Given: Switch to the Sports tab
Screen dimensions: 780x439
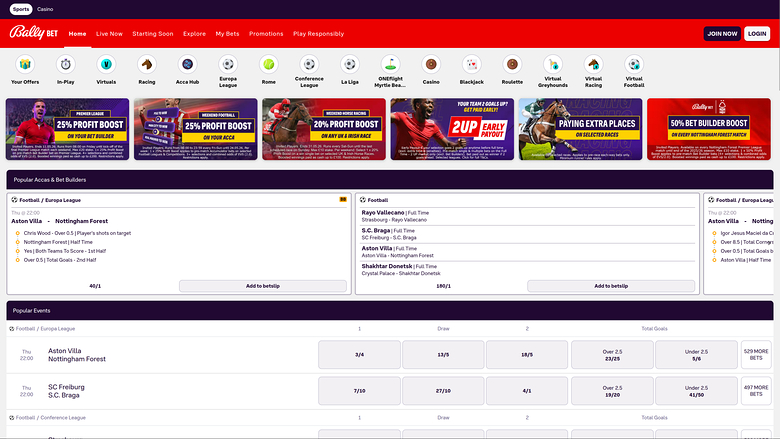Looking at the screenshot, I should tap(20, 9).
